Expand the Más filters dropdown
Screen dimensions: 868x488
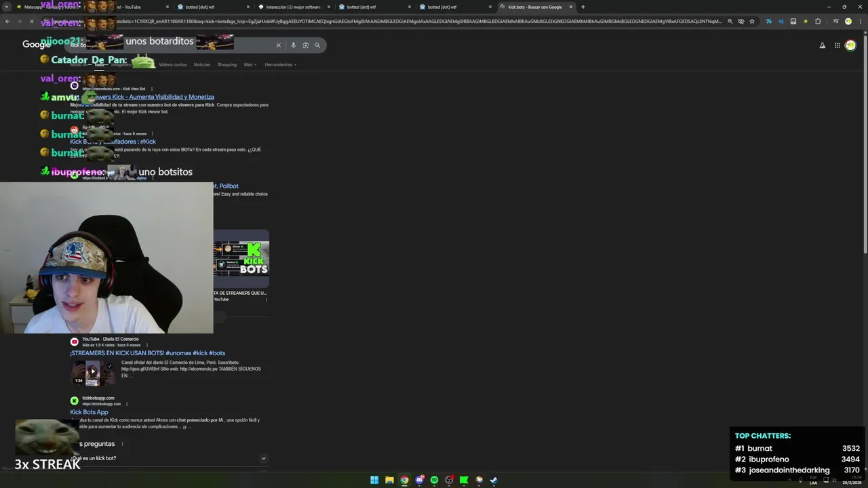point(250,64)
